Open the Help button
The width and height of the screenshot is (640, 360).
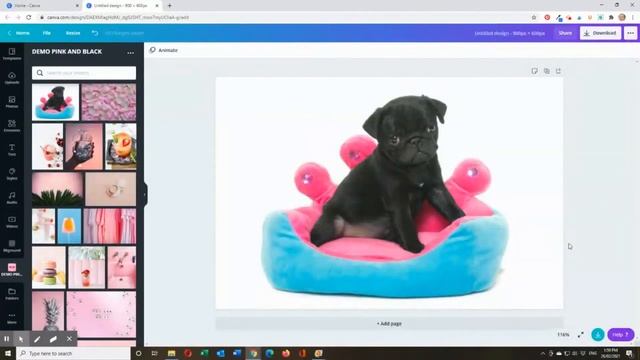(x=620, y=335)
